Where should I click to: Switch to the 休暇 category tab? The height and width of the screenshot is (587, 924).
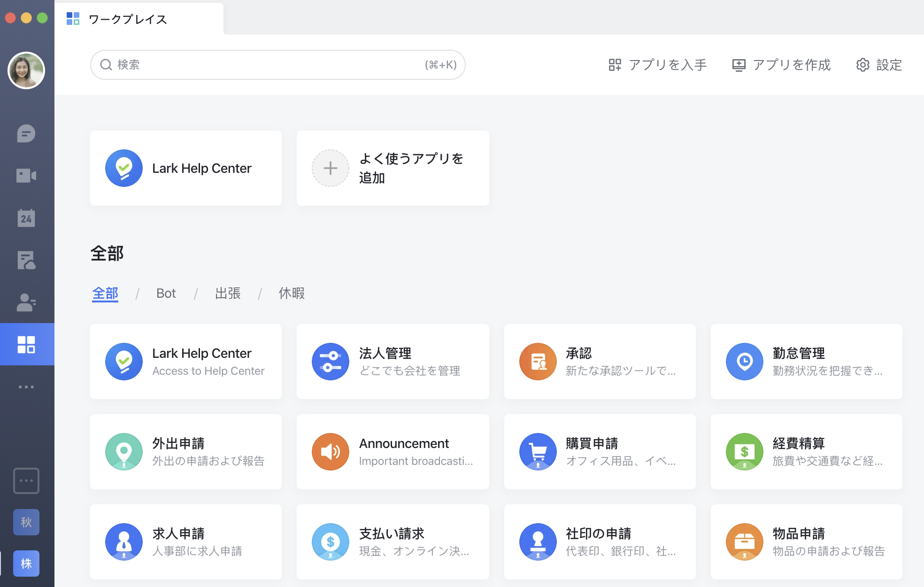292,293
